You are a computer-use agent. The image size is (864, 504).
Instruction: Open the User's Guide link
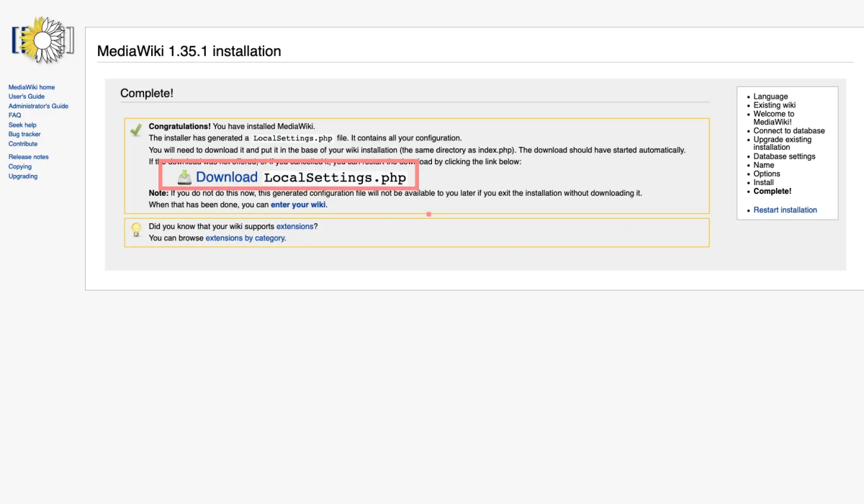pos(27,96)
